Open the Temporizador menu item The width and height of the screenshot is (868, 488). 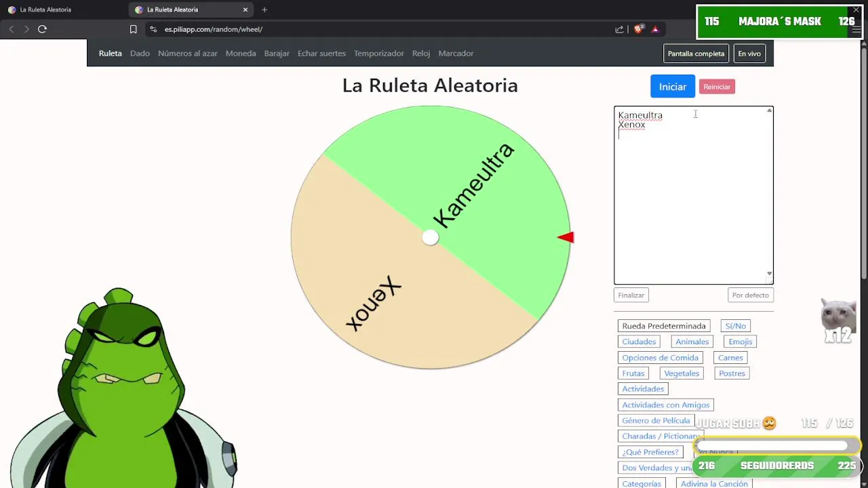tap(379, 54)
